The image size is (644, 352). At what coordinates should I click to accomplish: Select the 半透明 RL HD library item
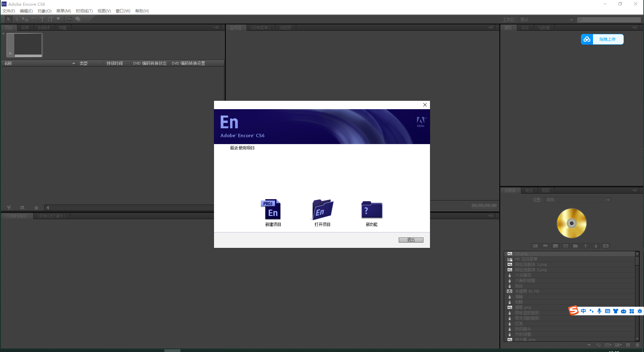570,291
